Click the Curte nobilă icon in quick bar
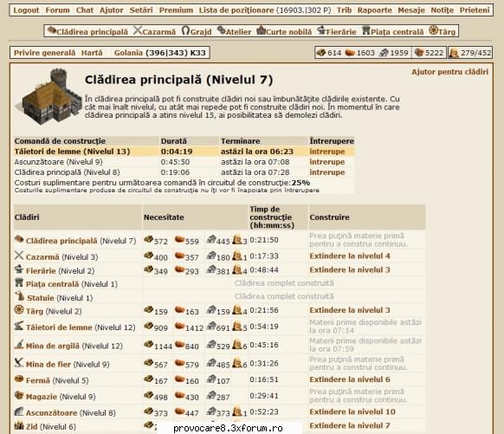 (261, 30)
